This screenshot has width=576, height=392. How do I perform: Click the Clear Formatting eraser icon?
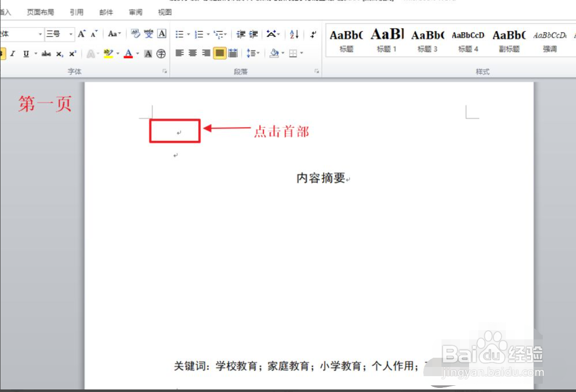point(136,34)
